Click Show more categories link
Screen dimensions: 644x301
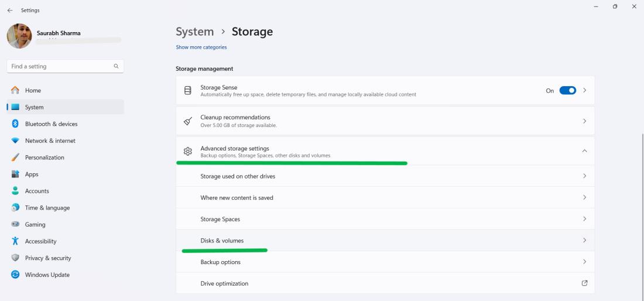click(201, 47)
